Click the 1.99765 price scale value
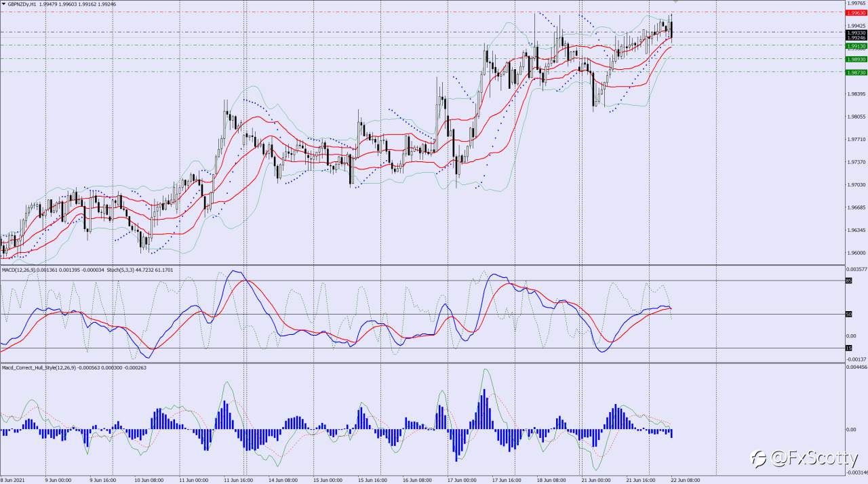868x484 pixels. point(857,3)
